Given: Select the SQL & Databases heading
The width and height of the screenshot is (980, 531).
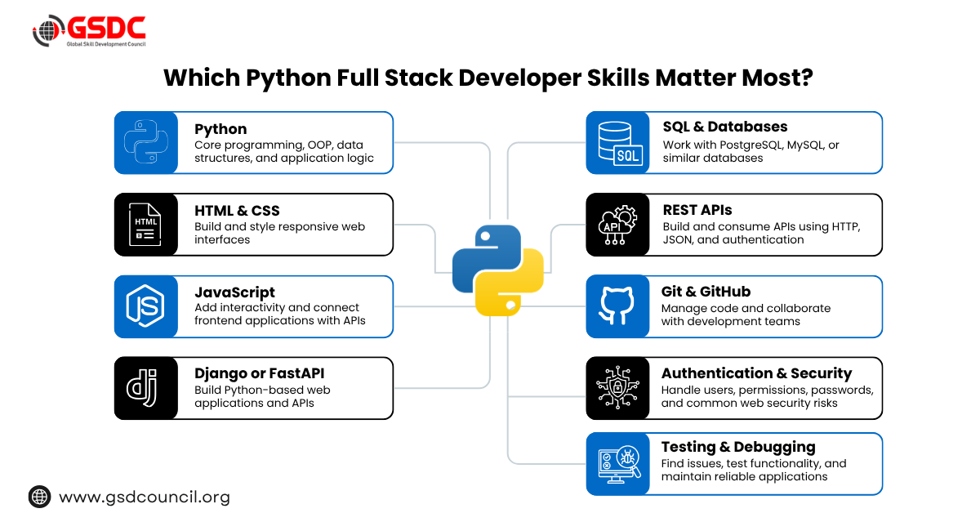Looking at the screenshot, I should pyautogui.click(x=725, y=127).
